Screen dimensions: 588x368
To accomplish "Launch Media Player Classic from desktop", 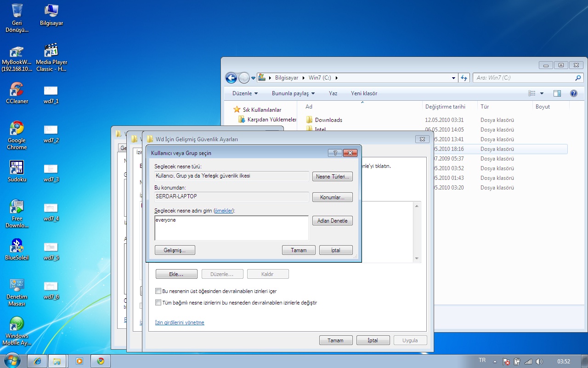I will [51, 57].
